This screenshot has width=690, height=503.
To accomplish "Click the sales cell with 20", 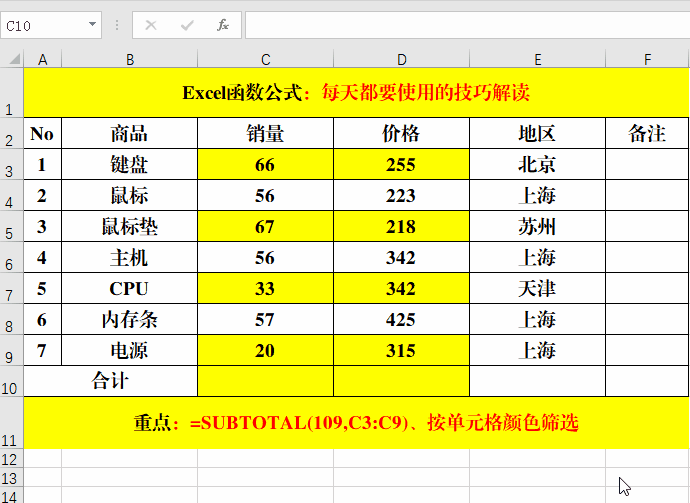I will 265,350.
